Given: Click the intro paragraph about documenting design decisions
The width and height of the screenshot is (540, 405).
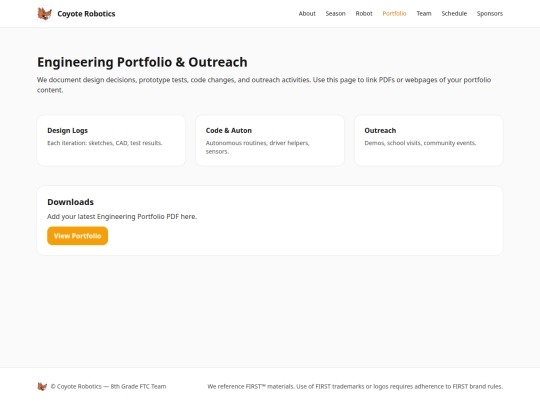Looking at the screenshot, I should 264,85.
